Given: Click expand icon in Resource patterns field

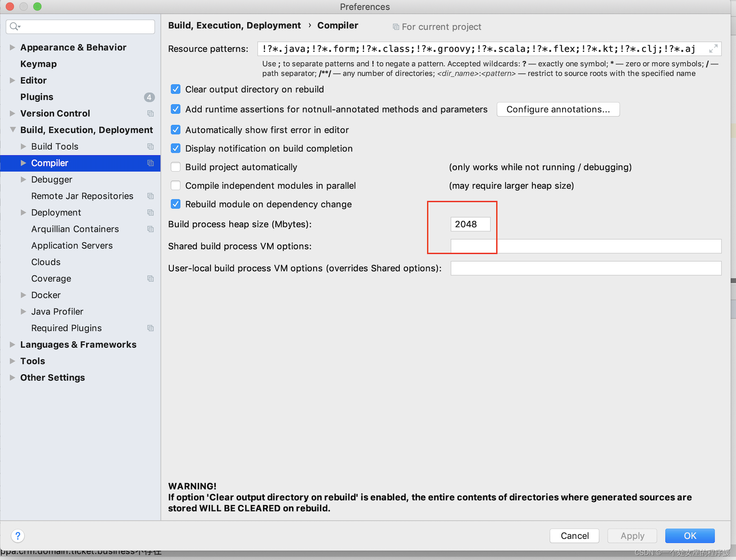Looking at the screenshot, I should [x=713, y=49].
